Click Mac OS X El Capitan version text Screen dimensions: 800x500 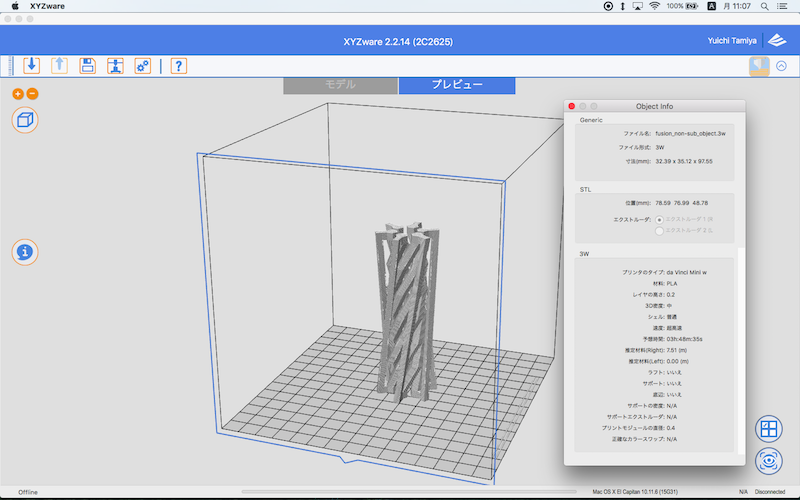[x=635, y=492]
